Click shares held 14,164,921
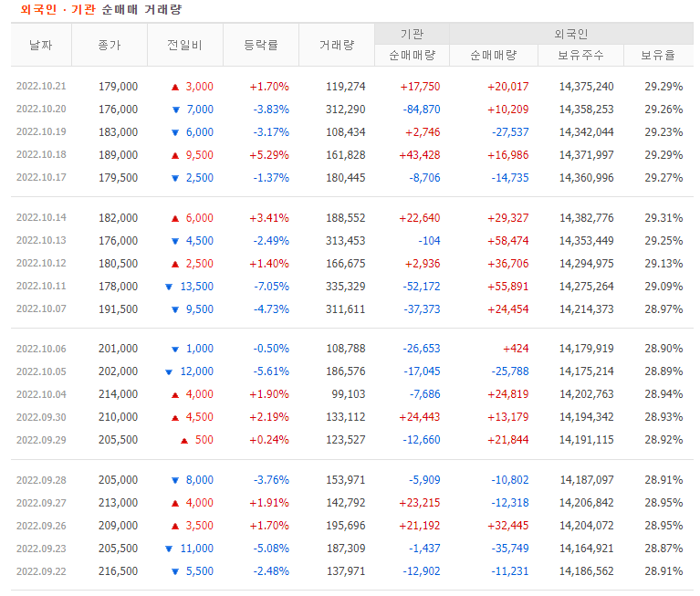 pyautogui.click(x=587, y=549)
